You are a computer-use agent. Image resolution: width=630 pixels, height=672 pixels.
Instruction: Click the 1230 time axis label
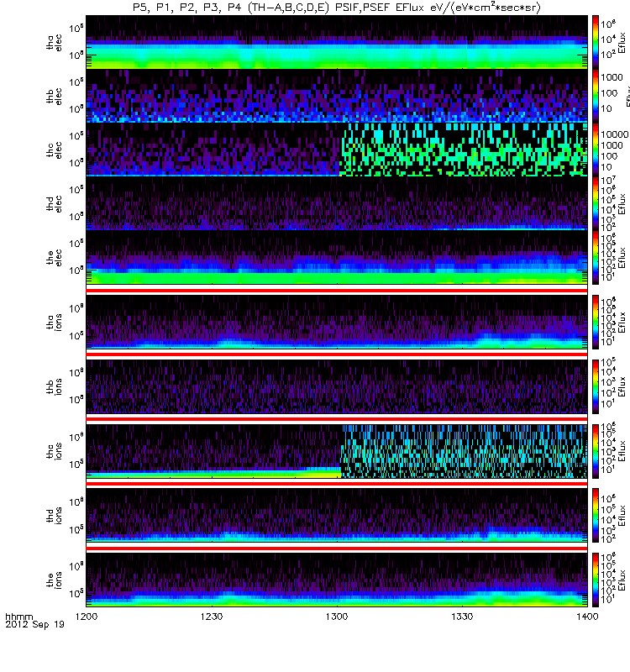[x=212, y=617]
